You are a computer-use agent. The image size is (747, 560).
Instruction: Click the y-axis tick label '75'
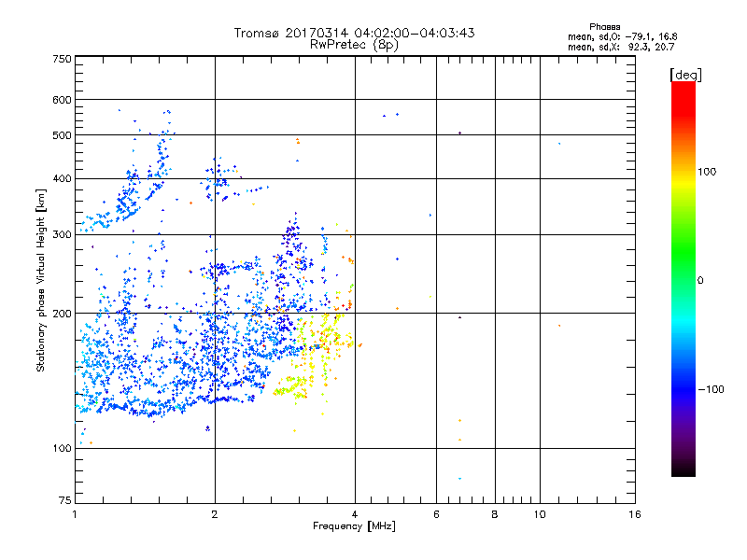click(x=65, y=500)
